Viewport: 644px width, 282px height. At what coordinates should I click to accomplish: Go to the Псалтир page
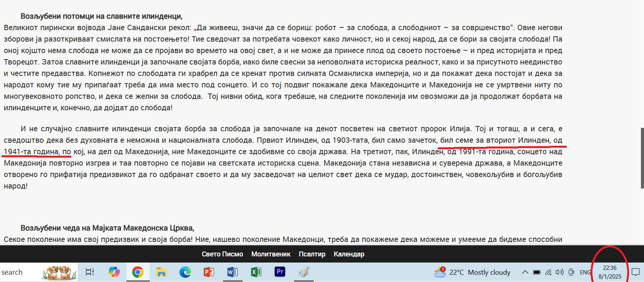point(312,254)
